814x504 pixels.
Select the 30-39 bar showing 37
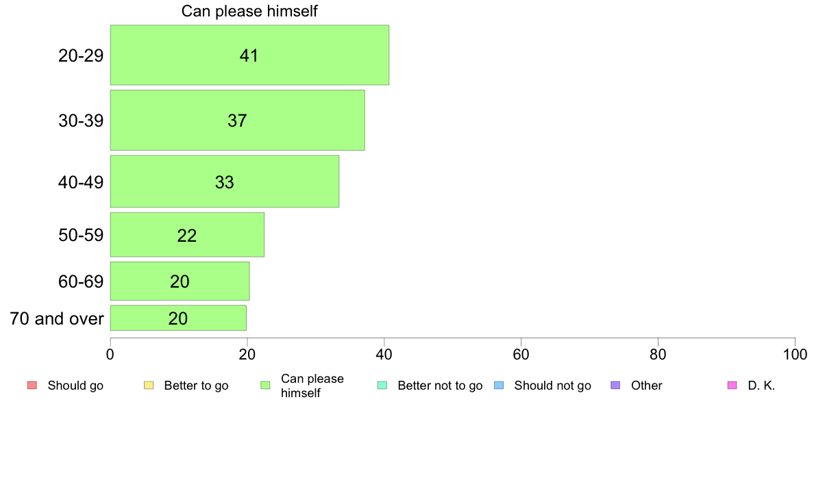(237, 121)
